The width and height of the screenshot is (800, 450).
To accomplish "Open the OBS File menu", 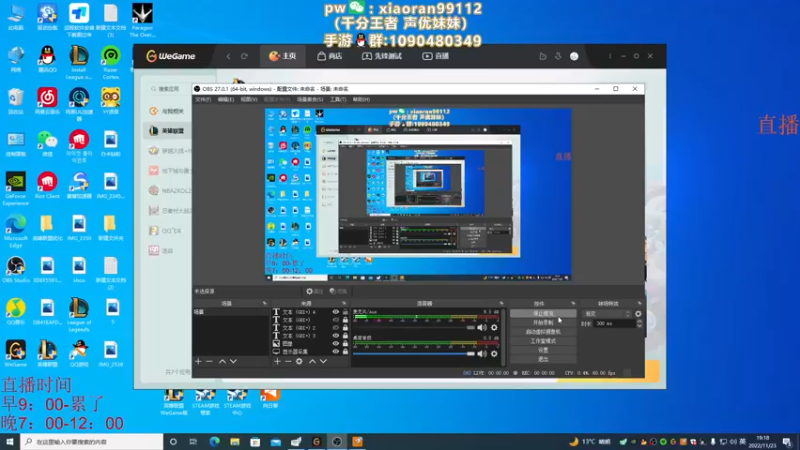I will pyautogui.click(x=203, y=99).
